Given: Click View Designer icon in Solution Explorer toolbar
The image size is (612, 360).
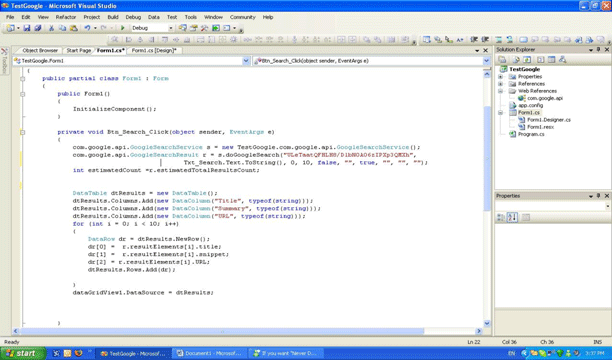Looking at the screenshot, I should [x=552, y=60].
